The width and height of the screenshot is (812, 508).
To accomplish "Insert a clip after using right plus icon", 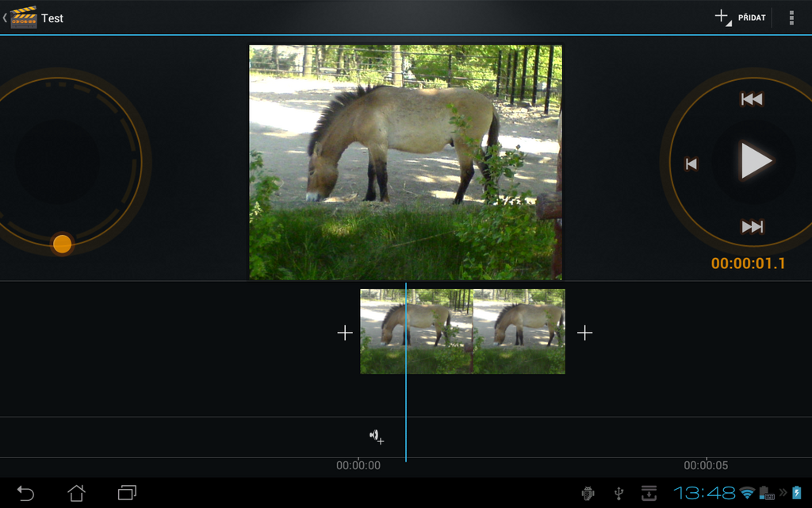I will click(x=585, y=333).
